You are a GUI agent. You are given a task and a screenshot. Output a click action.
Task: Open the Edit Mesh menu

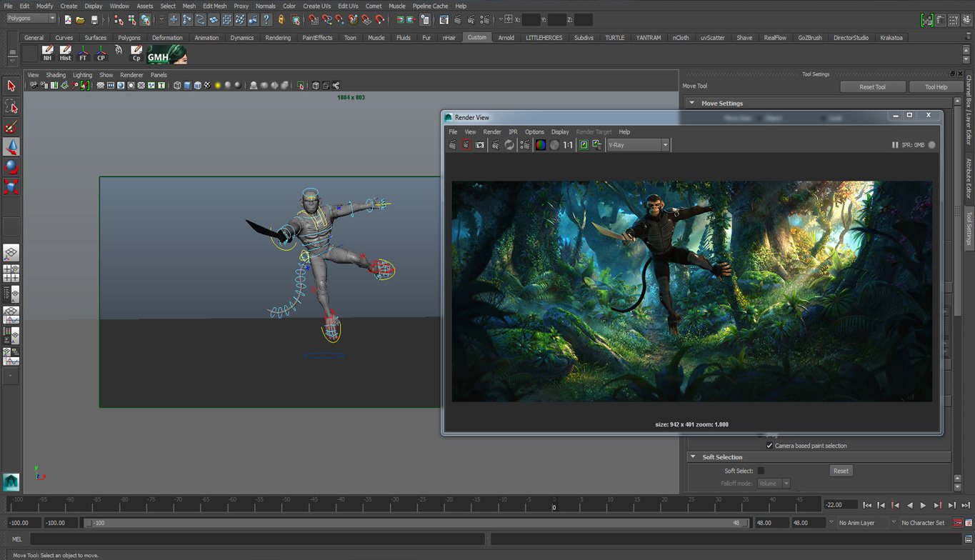(214, 6)
